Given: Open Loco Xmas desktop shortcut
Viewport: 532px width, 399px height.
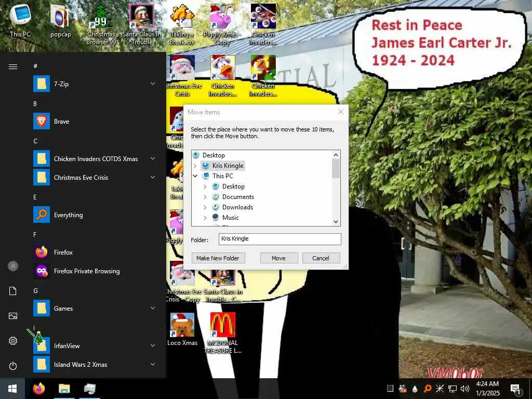Looking at the screenshot, I should (182, 329).
